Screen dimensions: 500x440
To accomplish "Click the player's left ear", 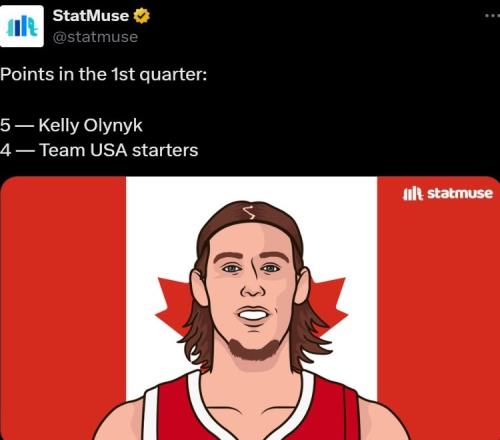I will coord(198,287).
